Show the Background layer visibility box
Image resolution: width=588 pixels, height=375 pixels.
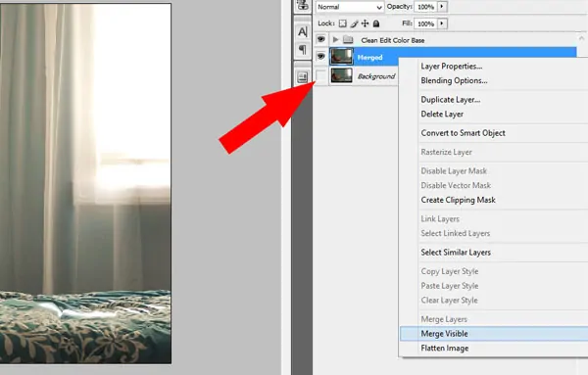click(x=321, y=75)
